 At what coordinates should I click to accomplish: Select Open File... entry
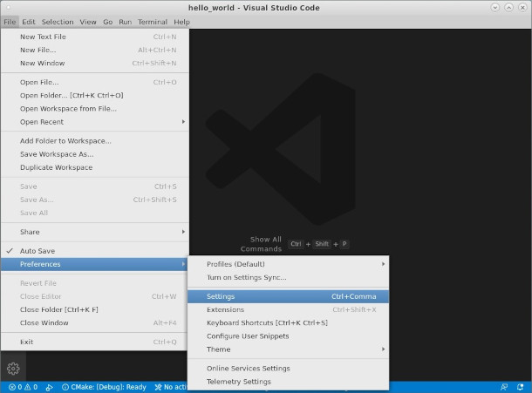[x=95, y=82]
